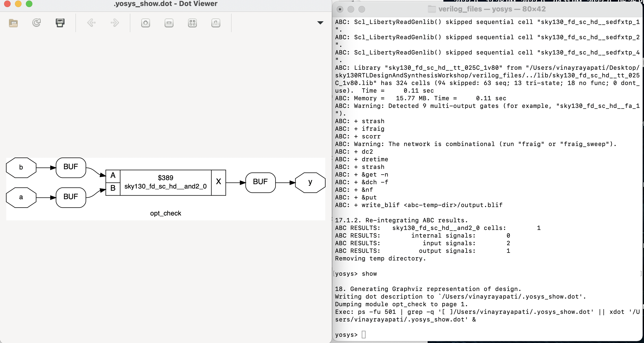Click the BUF node after the AND gate
644x343 pixels.
pyautogui.click(x=260, y=183)
